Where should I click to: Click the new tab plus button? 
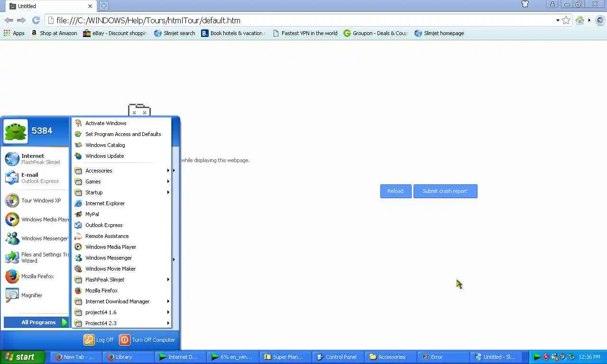pyautogui.click(x=103, y=6)
